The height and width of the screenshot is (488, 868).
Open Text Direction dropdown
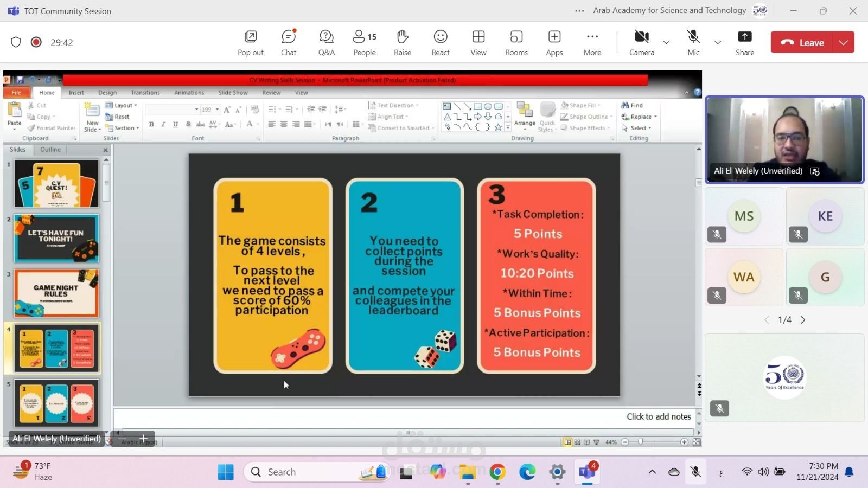point(393,105)
